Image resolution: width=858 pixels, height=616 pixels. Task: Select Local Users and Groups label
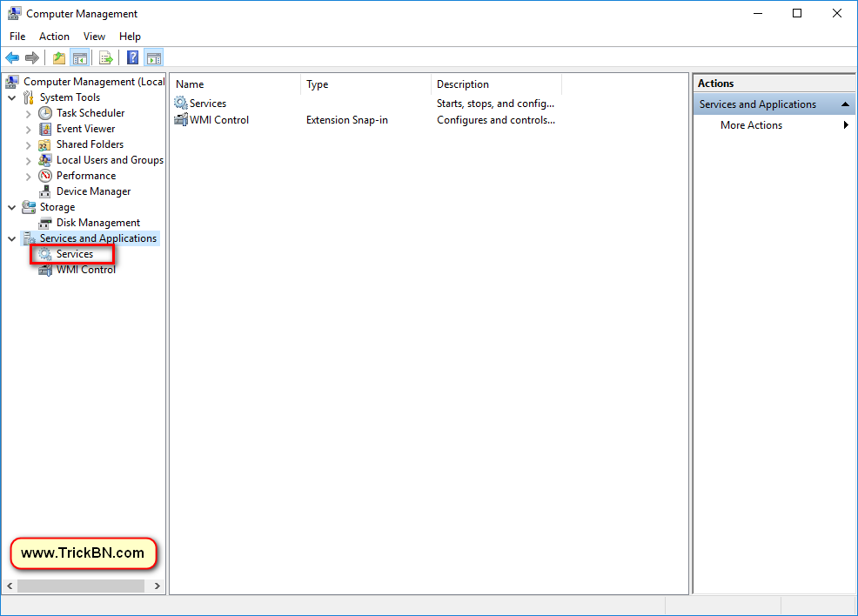(x=110, y=160)
